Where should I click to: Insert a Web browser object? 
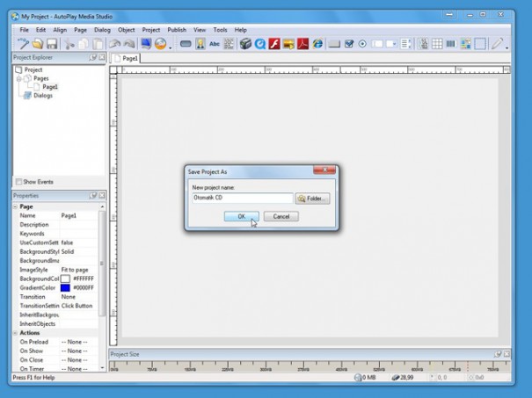coord(317,44)
